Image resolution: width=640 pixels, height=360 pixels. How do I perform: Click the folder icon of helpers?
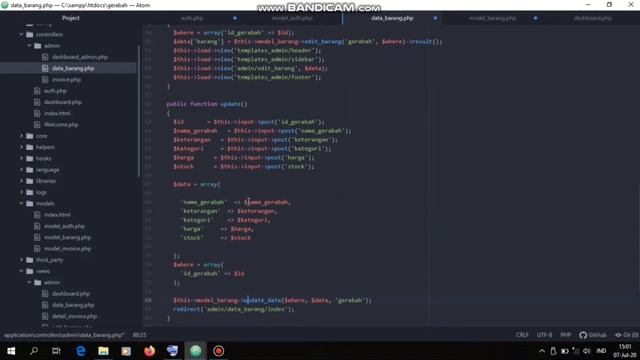30,147
